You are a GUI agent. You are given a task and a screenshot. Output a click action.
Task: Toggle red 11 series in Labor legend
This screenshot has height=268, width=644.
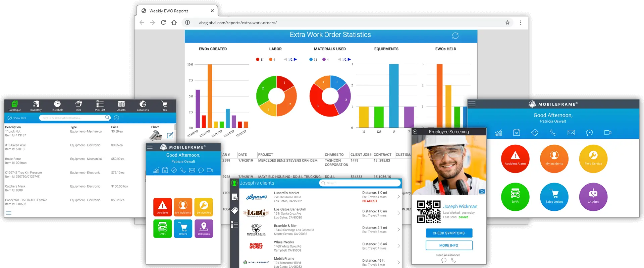[x=260, y=59]
